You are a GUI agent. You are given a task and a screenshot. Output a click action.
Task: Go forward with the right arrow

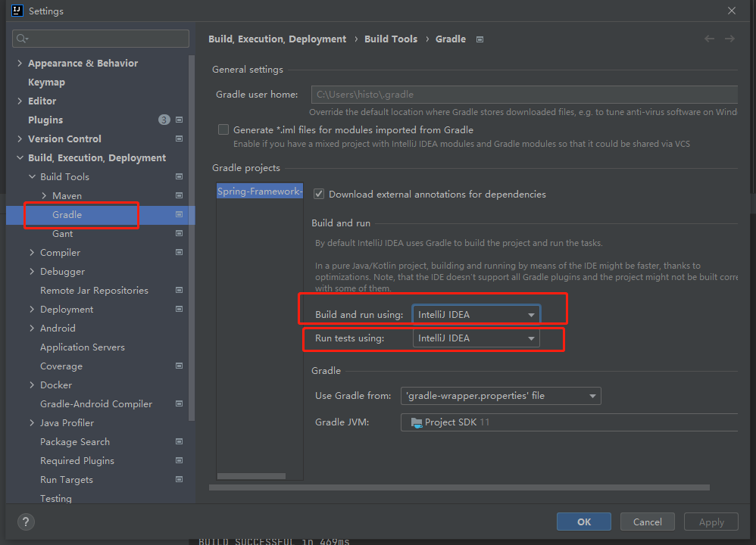[x=730, y=39]
